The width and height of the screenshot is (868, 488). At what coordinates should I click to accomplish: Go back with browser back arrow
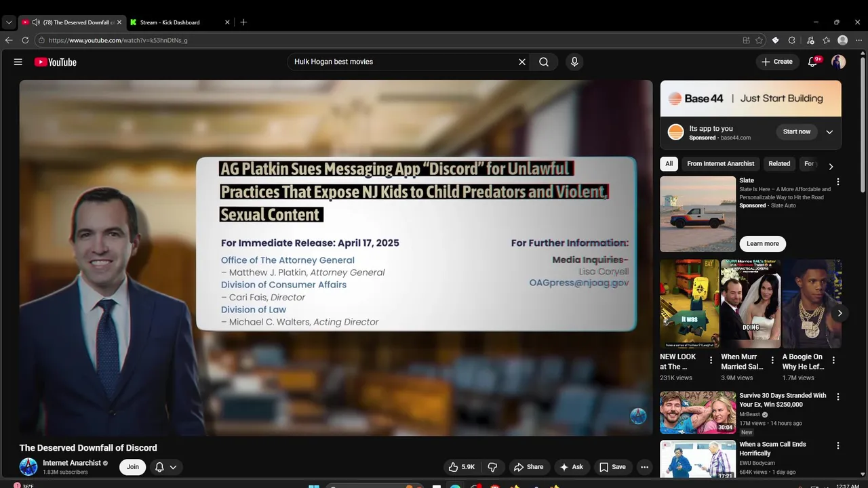tap(9, 40)
